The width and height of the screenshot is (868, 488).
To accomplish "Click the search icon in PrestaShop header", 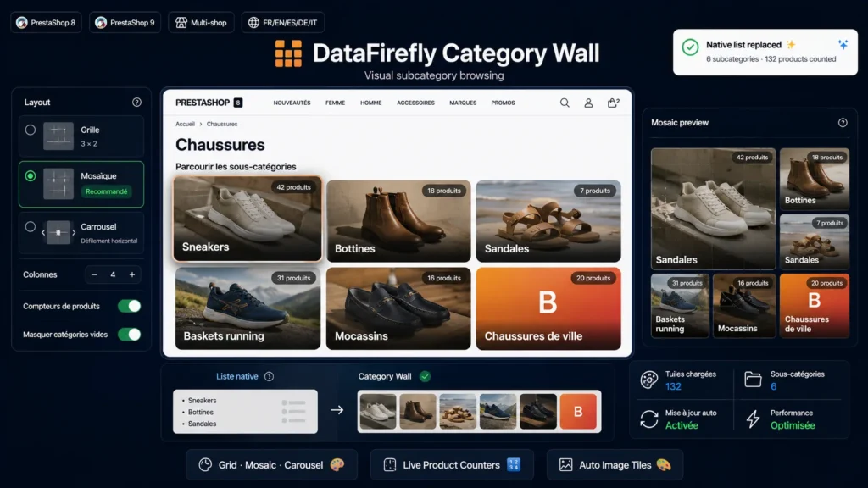I will pos(564,103).
